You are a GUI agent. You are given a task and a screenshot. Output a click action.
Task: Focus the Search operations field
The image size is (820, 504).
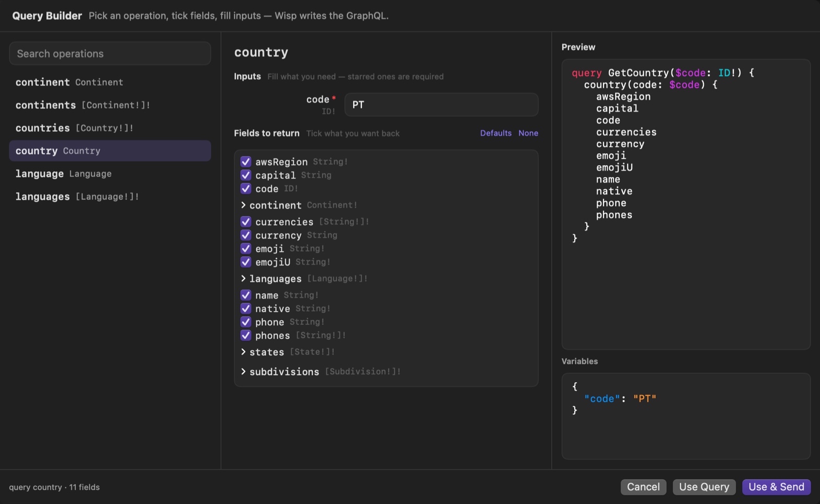tap(110, 53)
